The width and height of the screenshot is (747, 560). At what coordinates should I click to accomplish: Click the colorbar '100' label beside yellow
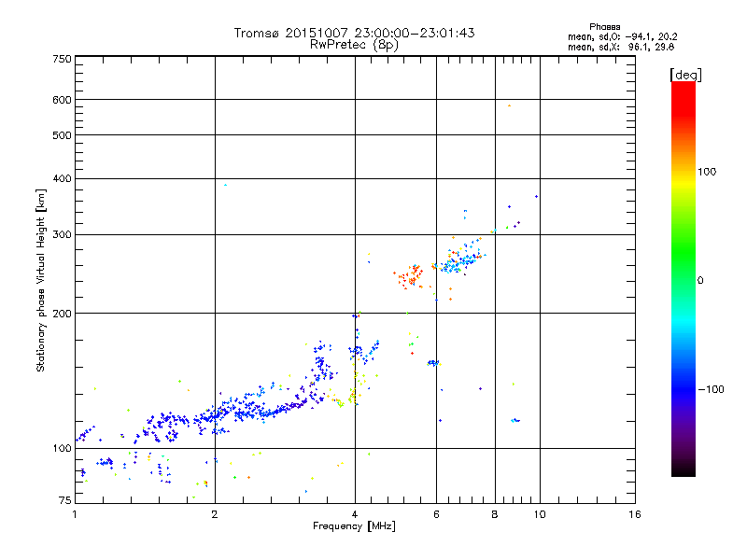click(707, 172)
